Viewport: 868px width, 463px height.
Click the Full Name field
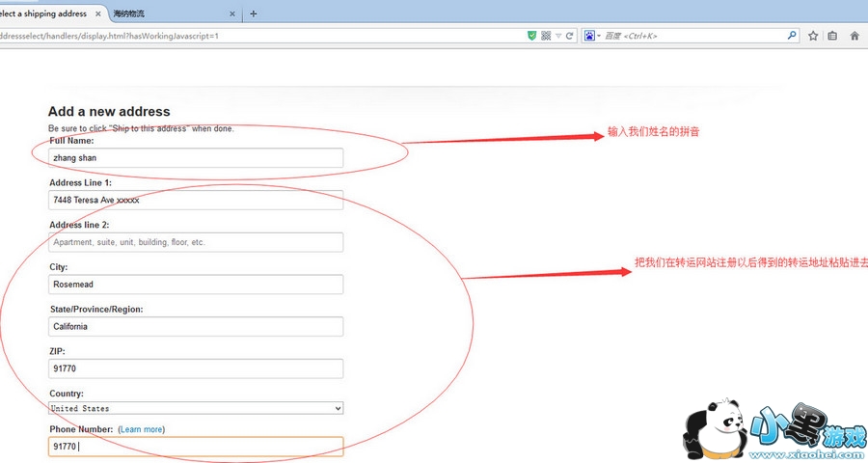[x=196, y=158]
